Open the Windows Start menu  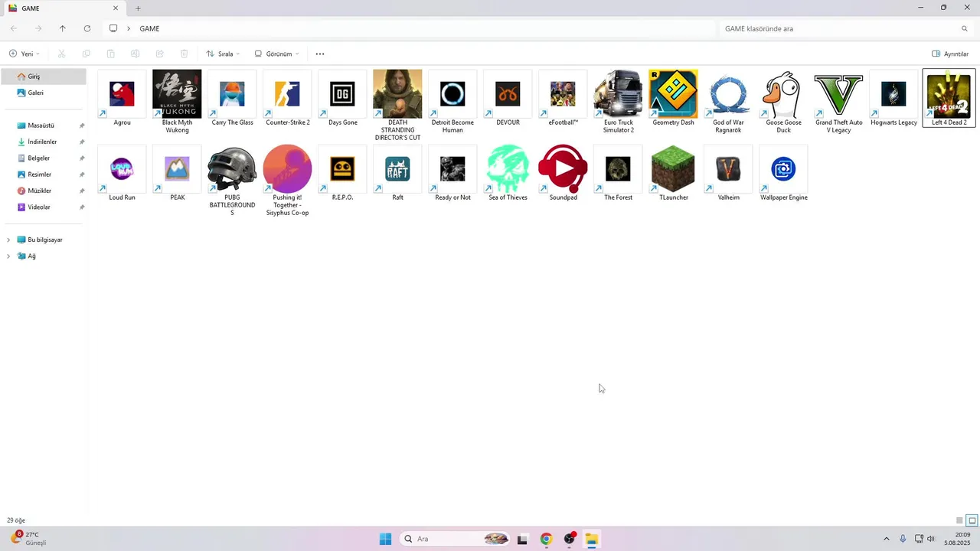point(385,539)
